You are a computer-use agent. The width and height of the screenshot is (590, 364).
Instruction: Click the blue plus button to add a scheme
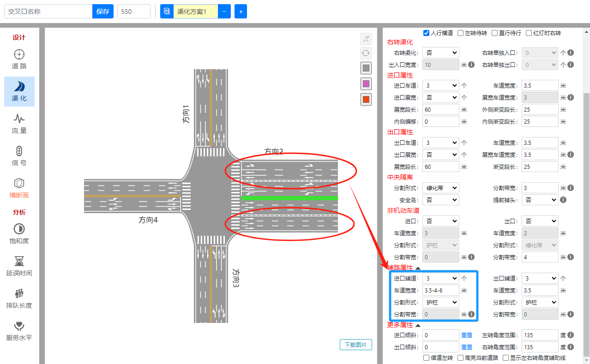(x=241, y=12)
